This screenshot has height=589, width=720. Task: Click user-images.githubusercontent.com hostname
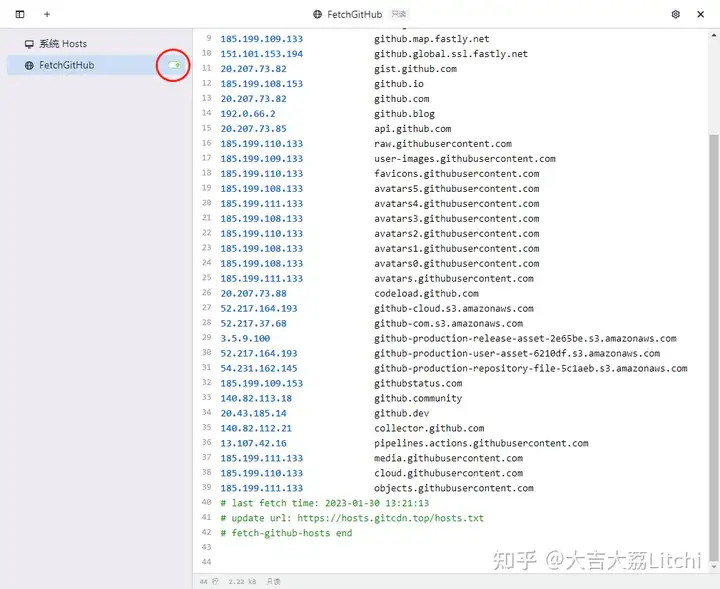click(465, 158)
